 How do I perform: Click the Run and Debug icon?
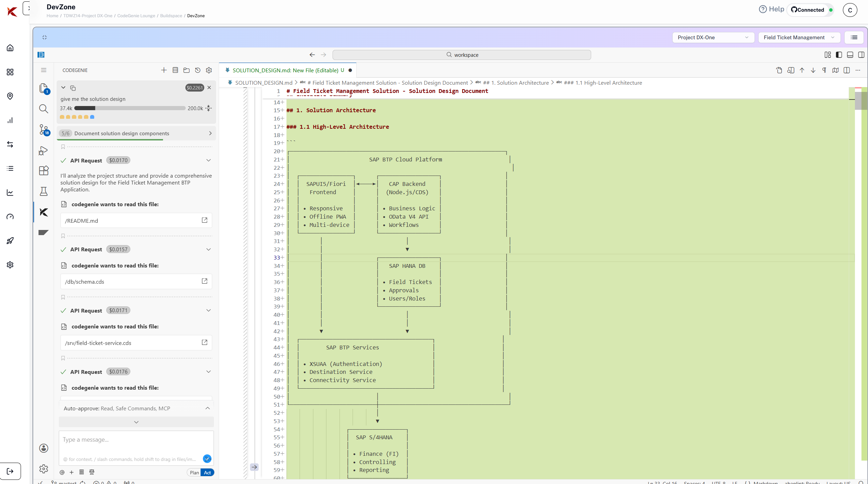click(43, 150)
